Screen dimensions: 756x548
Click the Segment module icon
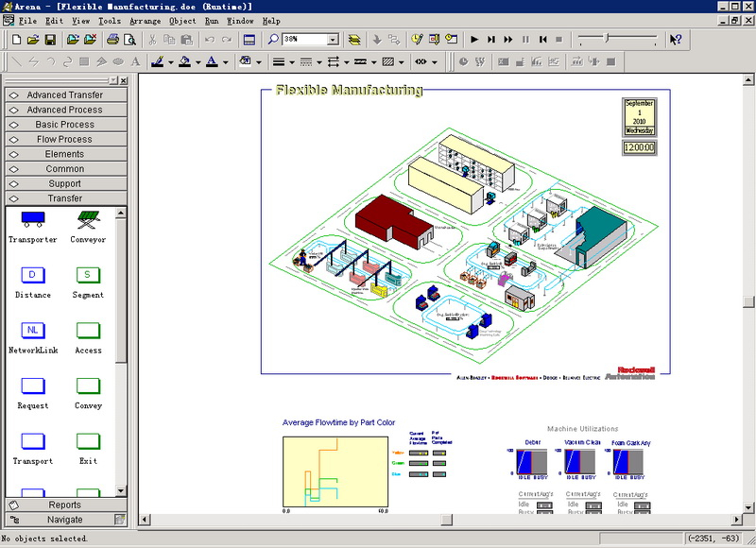pos(88,276)
